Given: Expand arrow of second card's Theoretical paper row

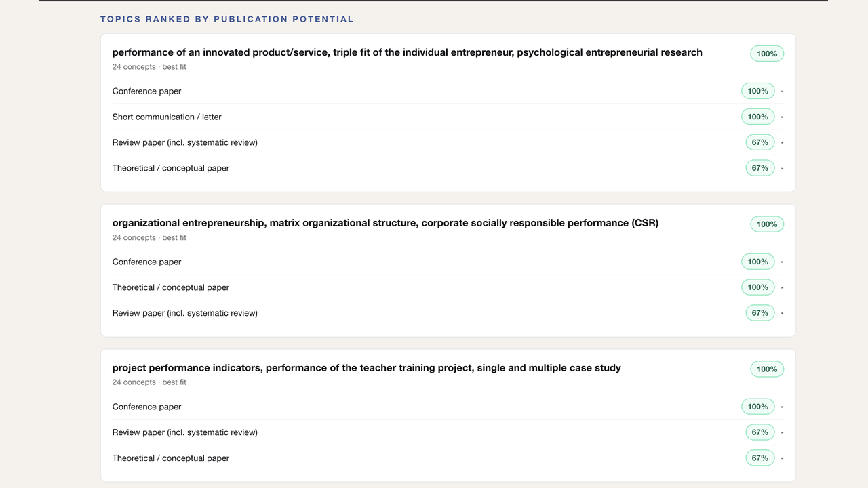Looking at the screenshot, I should [x=782, y=287].
